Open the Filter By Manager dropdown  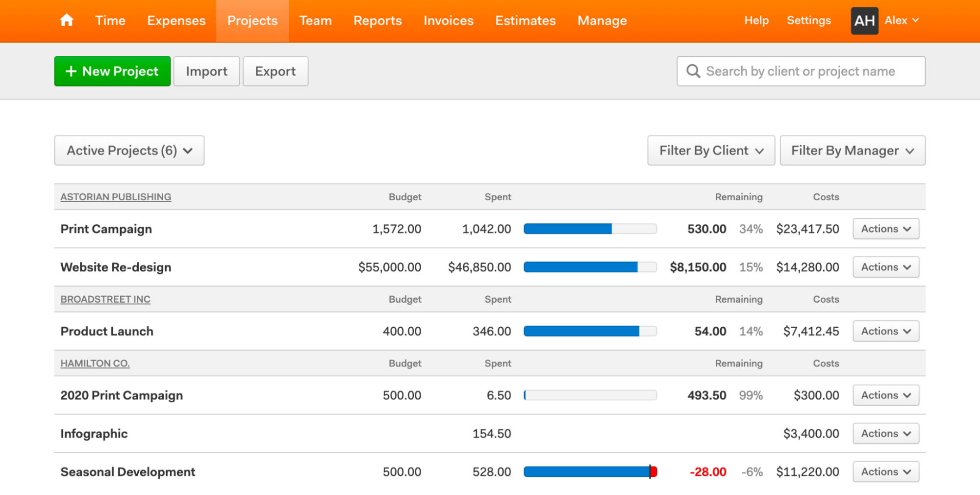coord(852,150)
